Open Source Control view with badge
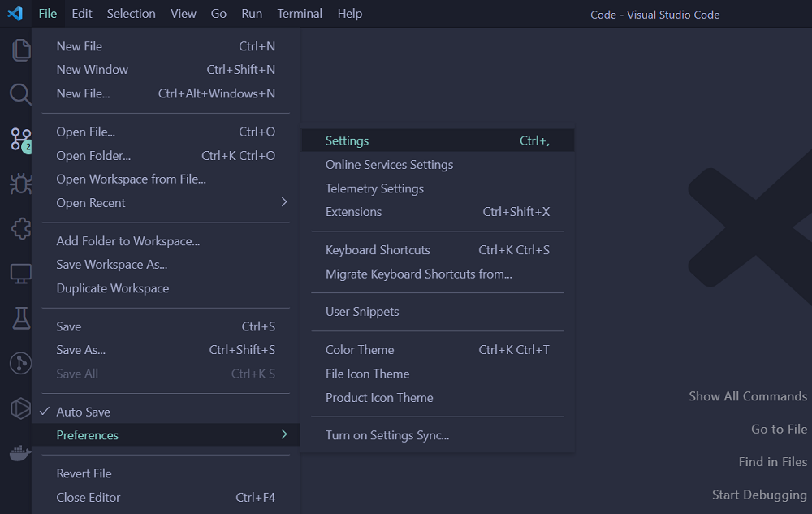Viewport: 812px width, 514px height. coord(20,140)
